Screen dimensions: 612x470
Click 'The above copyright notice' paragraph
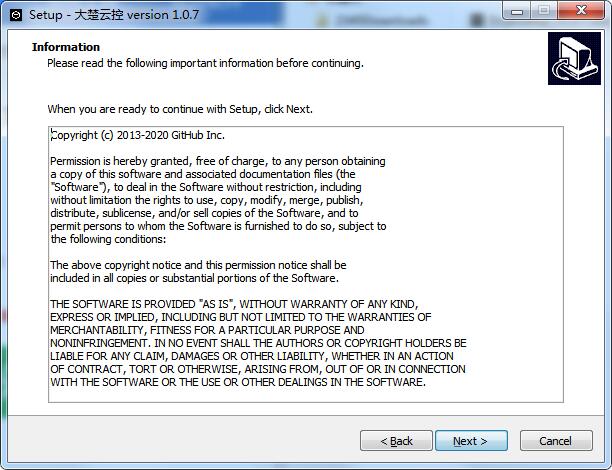198,271
